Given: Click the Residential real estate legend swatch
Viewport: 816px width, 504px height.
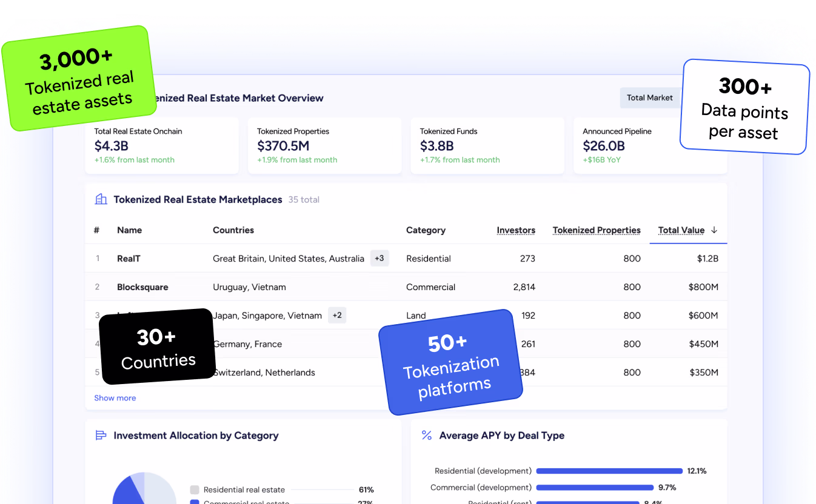Looking at the screenshot, I should [195, 489].
